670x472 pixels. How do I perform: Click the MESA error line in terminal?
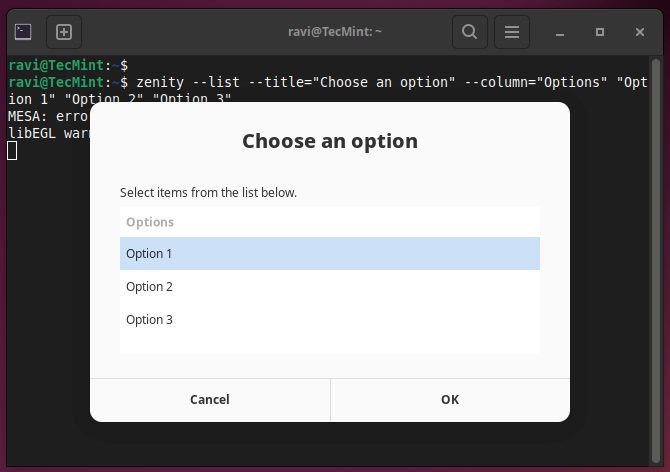click(45, 116)
